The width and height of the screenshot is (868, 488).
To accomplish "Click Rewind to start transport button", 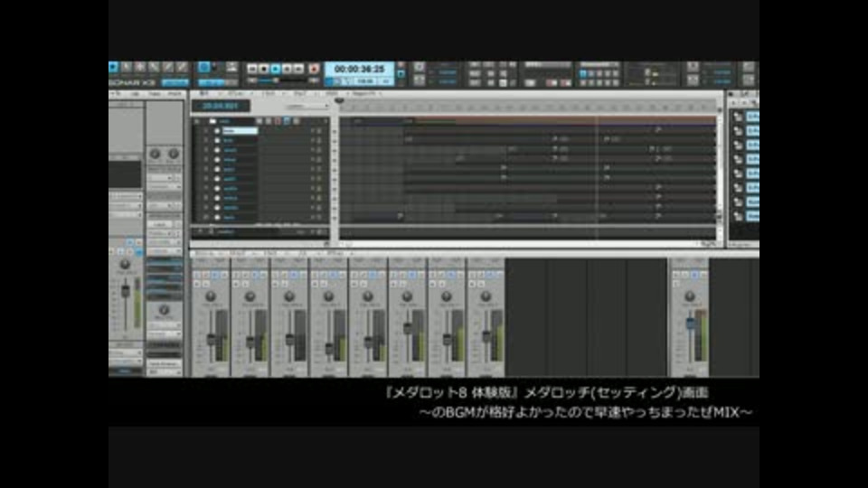I will pos(252,70).
